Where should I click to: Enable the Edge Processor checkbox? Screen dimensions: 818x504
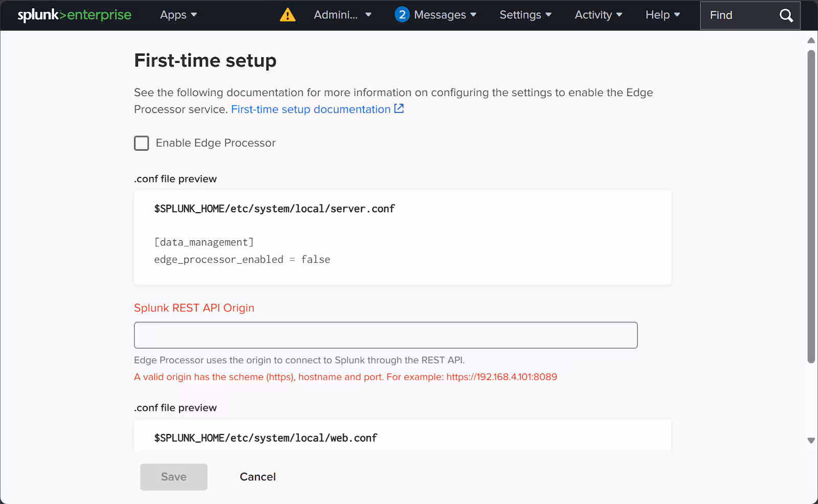[x=142, y=143]
